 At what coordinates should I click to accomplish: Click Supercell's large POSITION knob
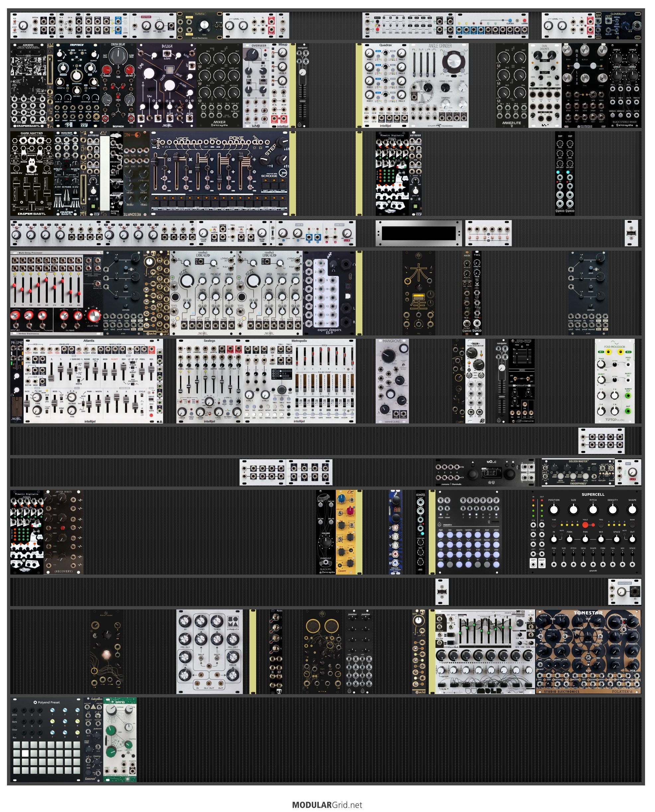(553, 509)
